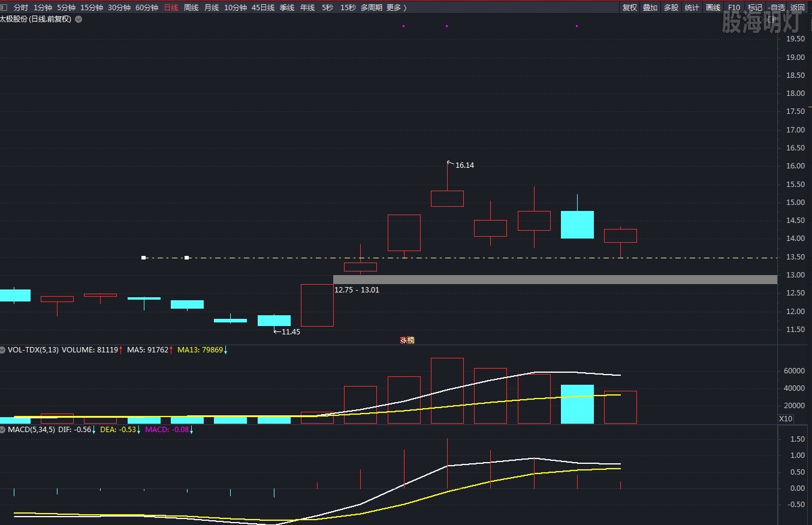Viewport: 812px width, 525px height.
Task: Select the 1分钟 period tab
Action: (43, 8)
